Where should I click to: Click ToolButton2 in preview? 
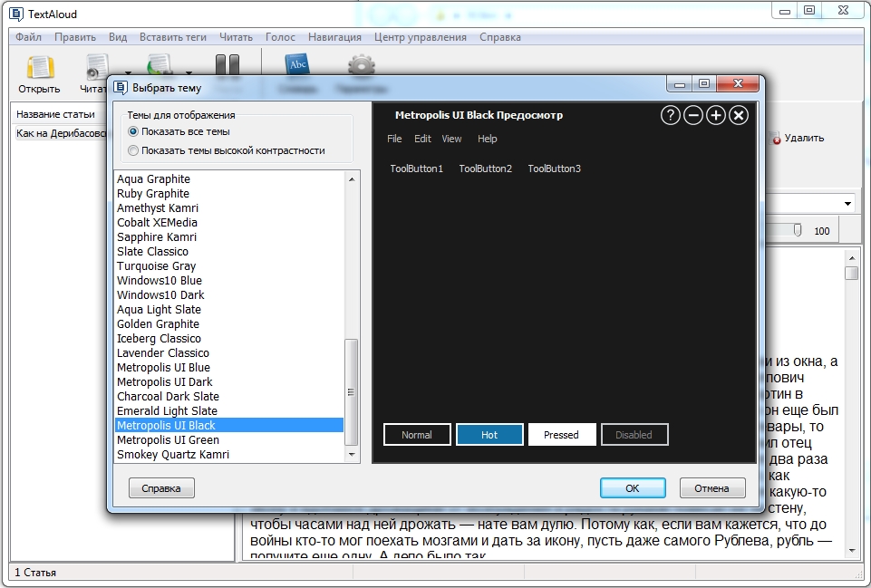point(486,169)
